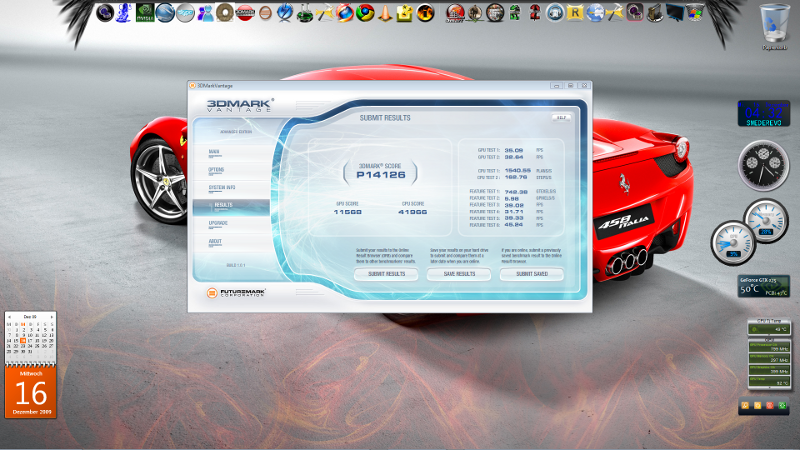
Task: Click the red icon in bottom-right gadget bar
Action: click(x=770, y=406)
